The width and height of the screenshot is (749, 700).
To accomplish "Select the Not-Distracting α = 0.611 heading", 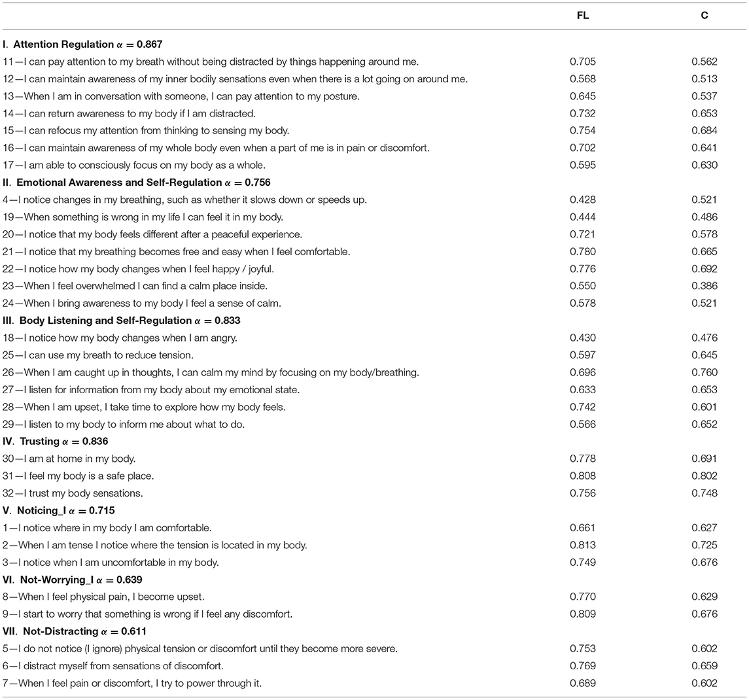I will tap(75, 631).
